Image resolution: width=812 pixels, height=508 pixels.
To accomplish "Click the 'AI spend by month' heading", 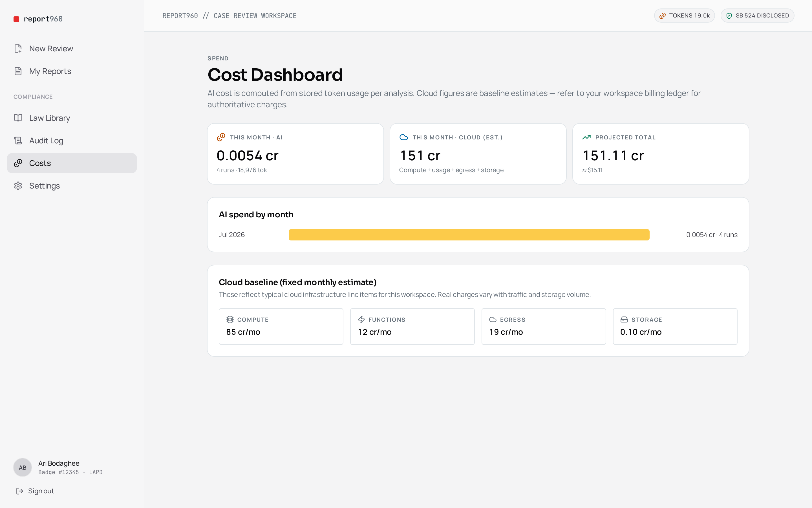I will pyautogui.click(x=256, y=215).
